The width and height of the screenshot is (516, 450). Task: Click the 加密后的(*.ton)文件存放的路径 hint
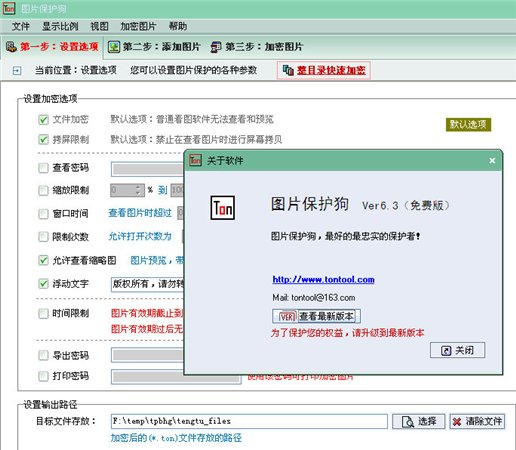tap(176, 438)
